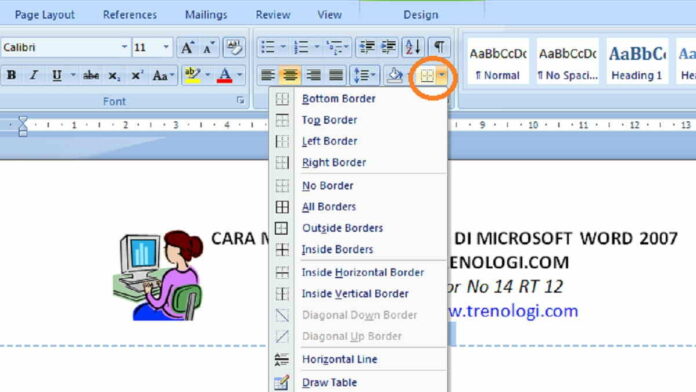Open Line Spacing button
Image resolution: width=696 pixels, height=392 pixels.
[x=364, y=75]
